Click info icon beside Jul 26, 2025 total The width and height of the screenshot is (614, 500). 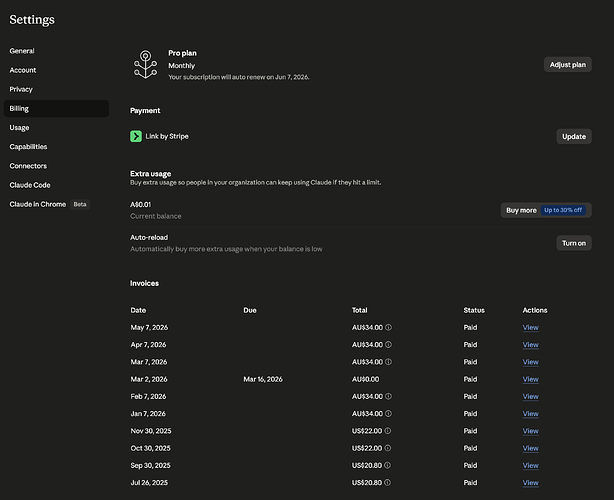point(387,482)
